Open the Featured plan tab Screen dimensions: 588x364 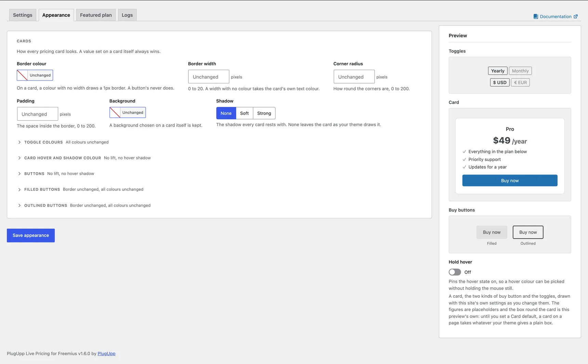click(96, 15)
